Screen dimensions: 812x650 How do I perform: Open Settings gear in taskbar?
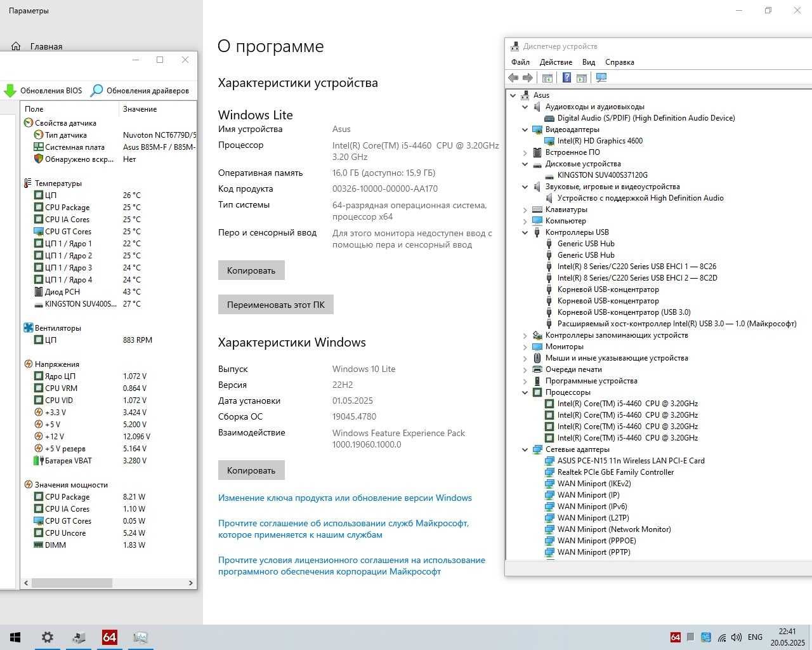pos(48,637)
